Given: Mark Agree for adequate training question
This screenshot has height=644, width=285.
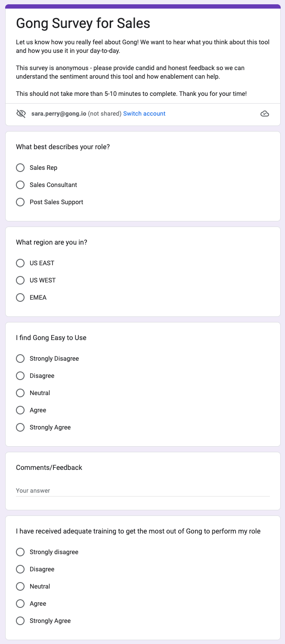Looking at the screenshot, I should click(20, 604).
